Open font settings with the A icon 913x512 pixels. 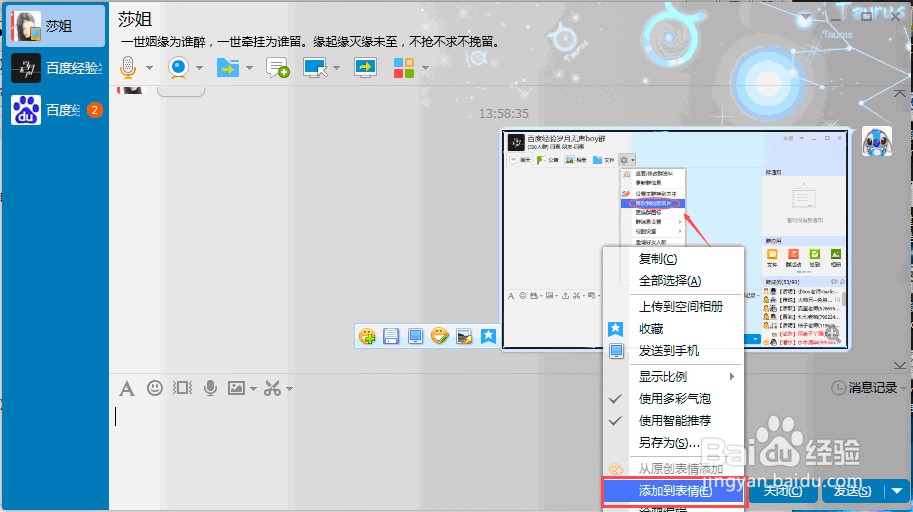pyautogui.click(x=127, y=389)
